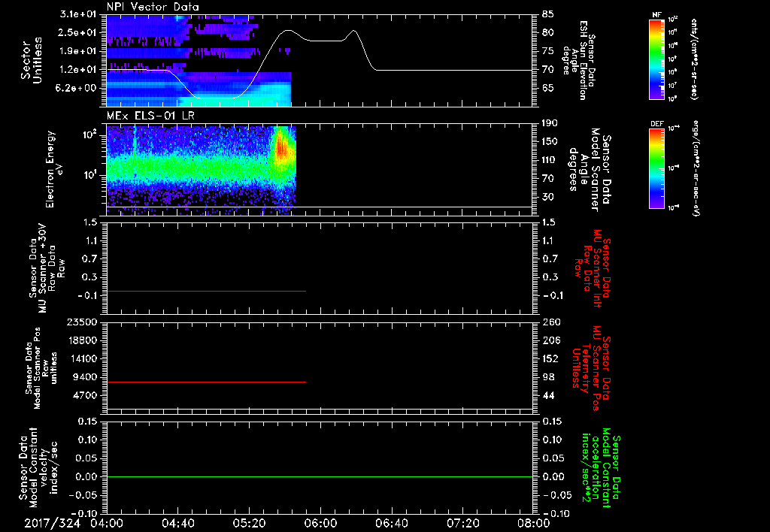Screen dimensions: 770x532
Task: Click the red hot spot in the ELS spectrogram
Action: click(281, 147)
